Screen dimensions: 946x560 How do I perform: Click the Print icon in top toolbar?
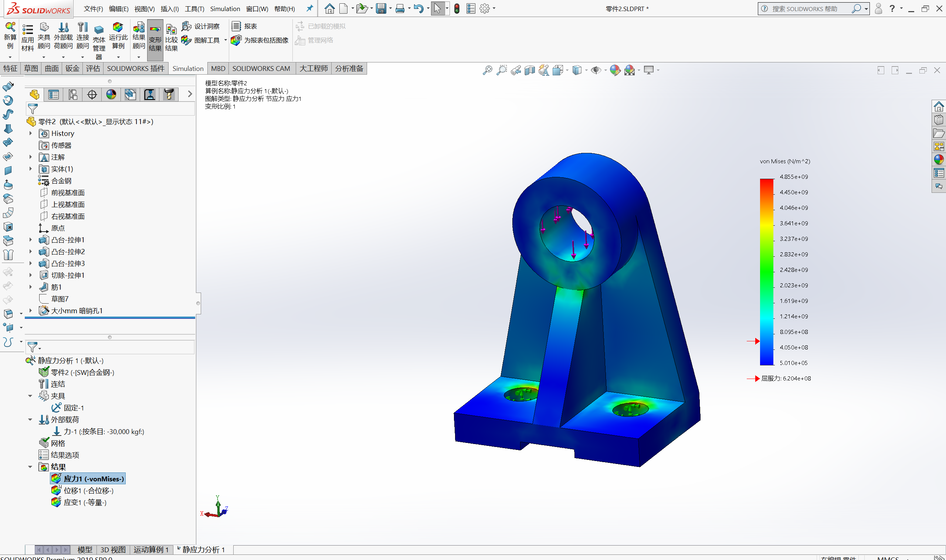point(400,8)
